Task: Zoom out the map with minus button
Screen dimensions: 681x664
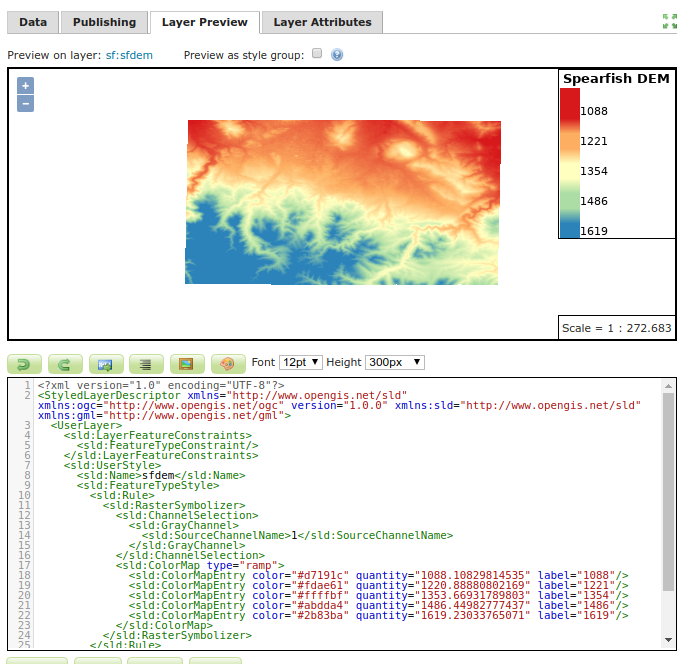Action: click(26, 103)
